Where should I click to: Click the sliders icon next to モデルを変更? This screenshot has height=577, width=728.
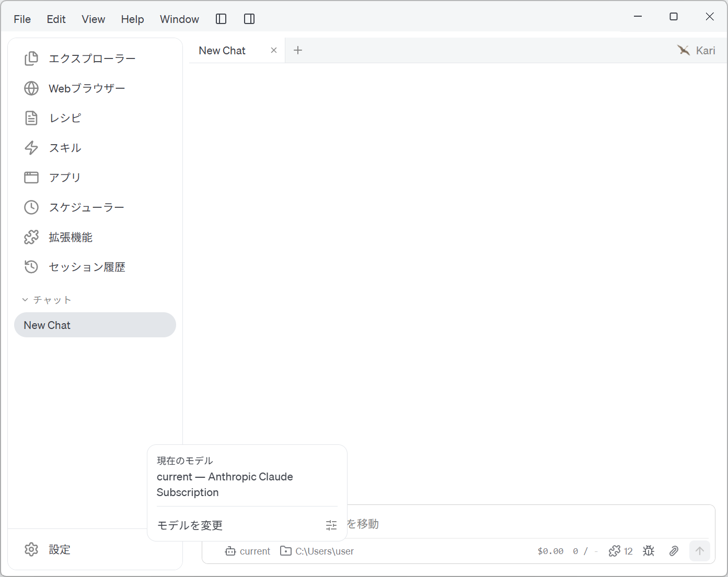point(331,525)
